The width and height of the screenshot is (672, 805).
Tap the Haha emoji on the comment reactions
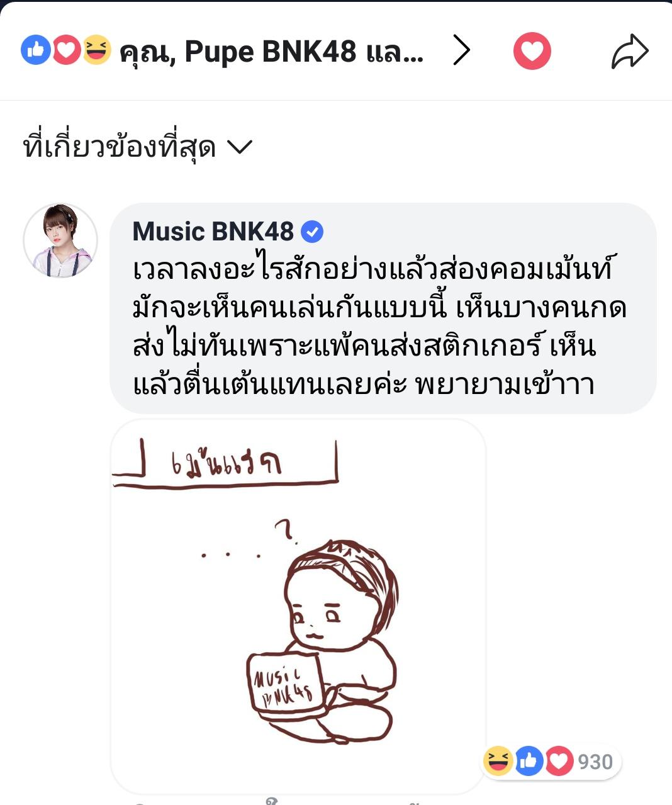point(498,761)
